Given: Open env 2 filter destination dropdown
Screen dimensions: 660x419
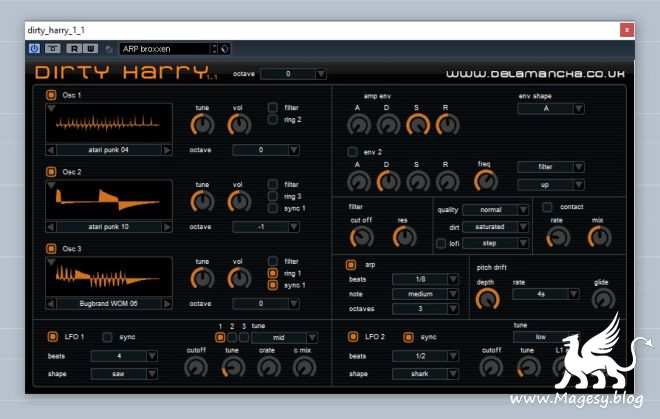Looking at the screenshot, I should 551,167.
